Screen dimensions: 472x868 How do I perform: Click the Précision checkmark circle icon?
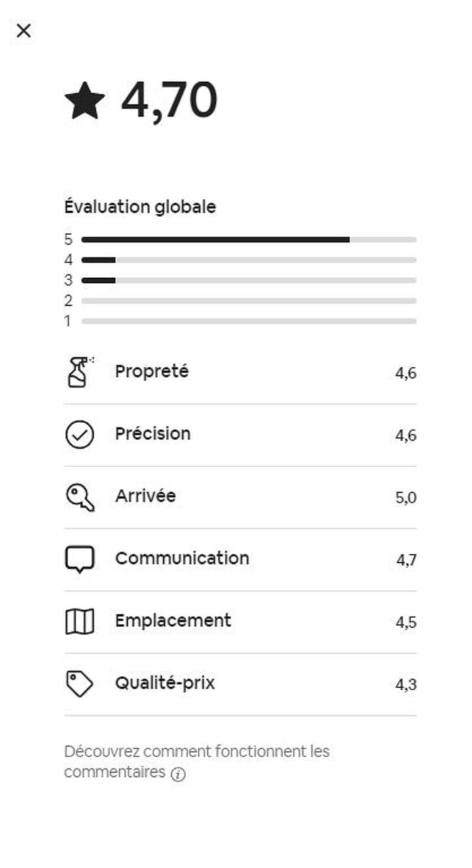tap(79, 434)
